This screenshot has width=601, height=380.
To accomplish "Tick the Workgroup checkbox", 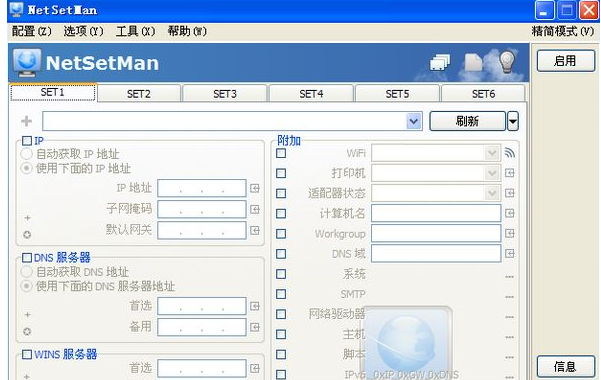I will click(x=281, y=234).
